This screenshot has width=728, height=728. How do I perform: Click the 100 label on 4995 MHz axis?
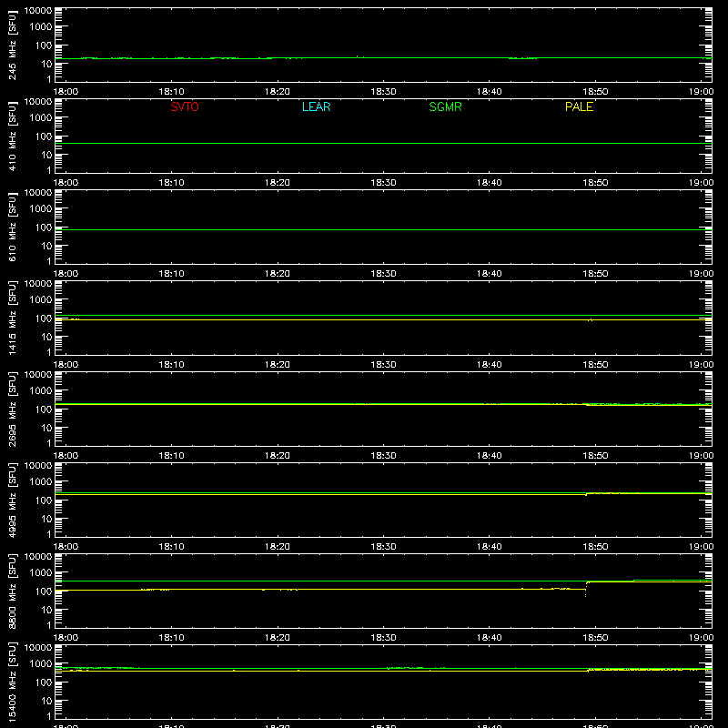pyautogui.click(x=44, y=500)
